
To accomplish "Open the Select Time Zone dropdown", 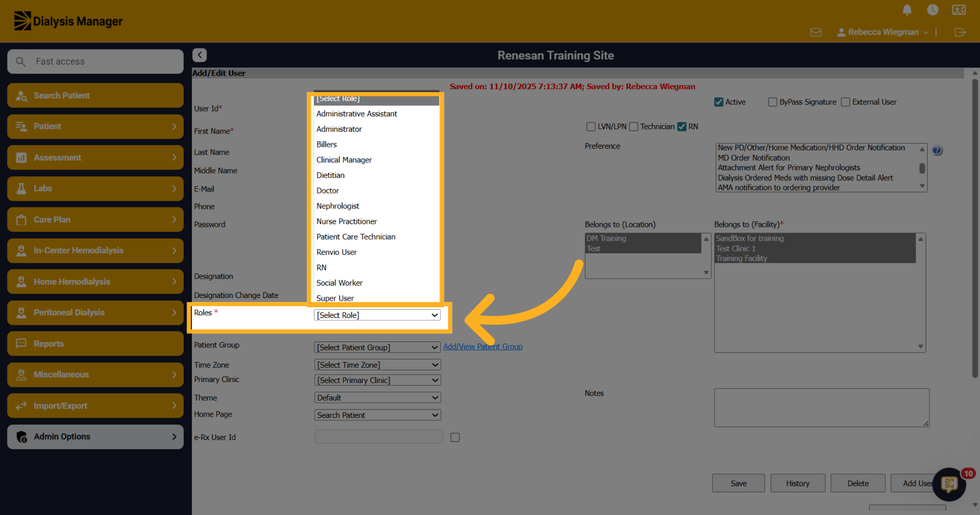I will (377, 365).
